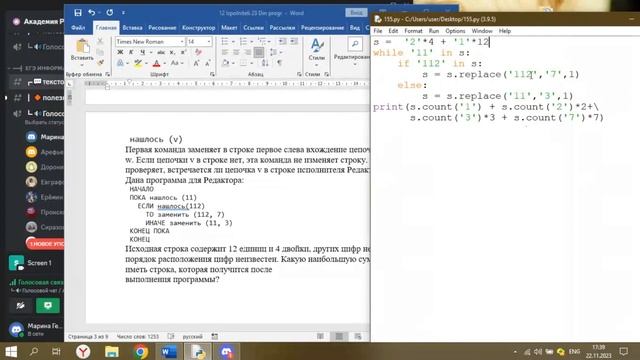Click Голосовая связь voice status in Discord
The image size is (640, 360).
click(x=40, y=282)
